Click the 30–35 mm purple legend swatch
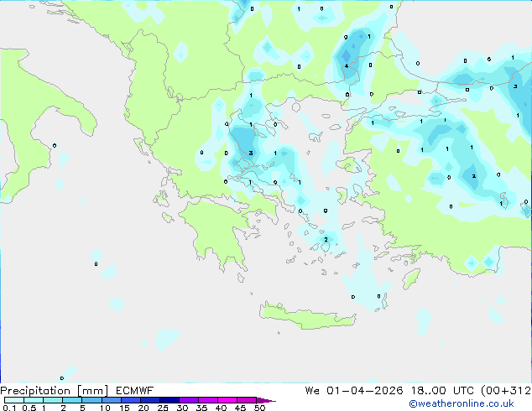Image resolution: width=532 pixels, height=411 pixels. [x=188, y=400]
